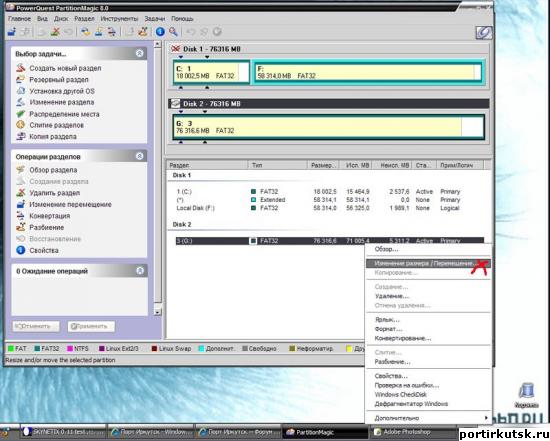This screenshot has width=550, height=441.
Task: Click the PartitionMagic taskbar button
Action: (x=326, y=432)
